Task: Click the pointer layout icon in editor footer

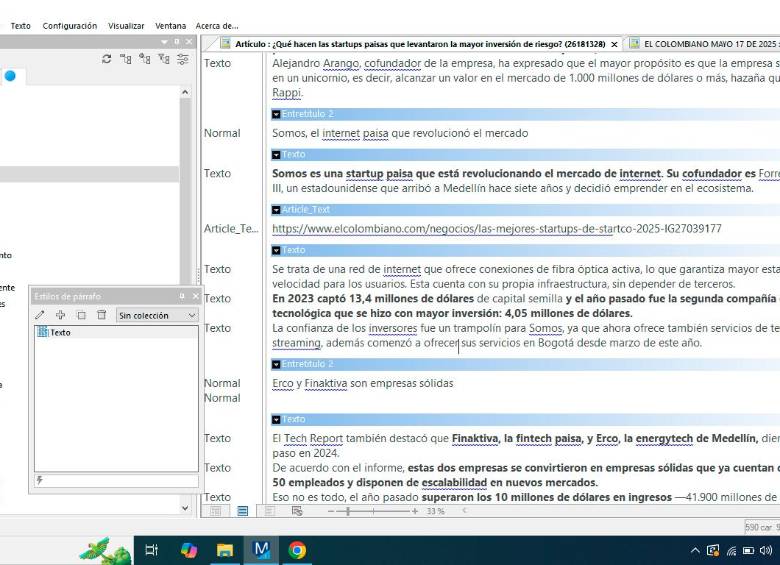Action: pyautogui.click(x=297, y=511)
